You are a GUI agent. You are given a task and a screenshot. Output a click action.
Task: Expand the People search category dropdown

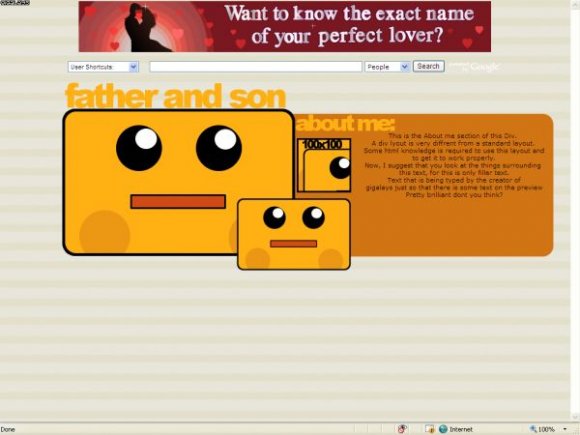pos(387,67)
